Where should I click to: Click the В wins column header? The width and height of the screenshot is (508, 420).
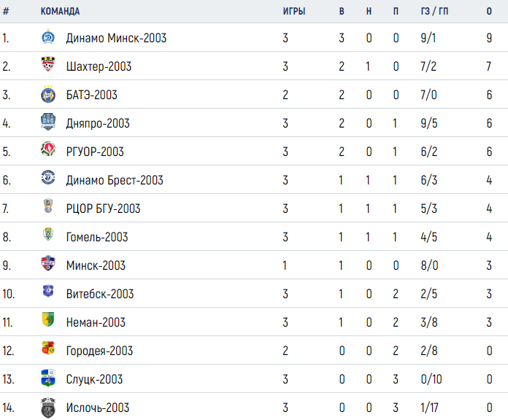[x=342, y=12]
